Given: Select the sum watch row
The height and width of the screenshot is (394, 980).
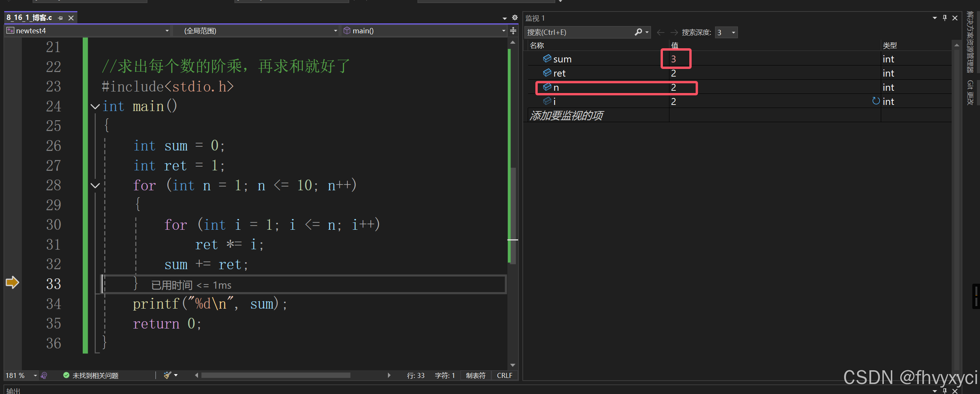Looking at the screenshot, I should click(x=739, y=59).
